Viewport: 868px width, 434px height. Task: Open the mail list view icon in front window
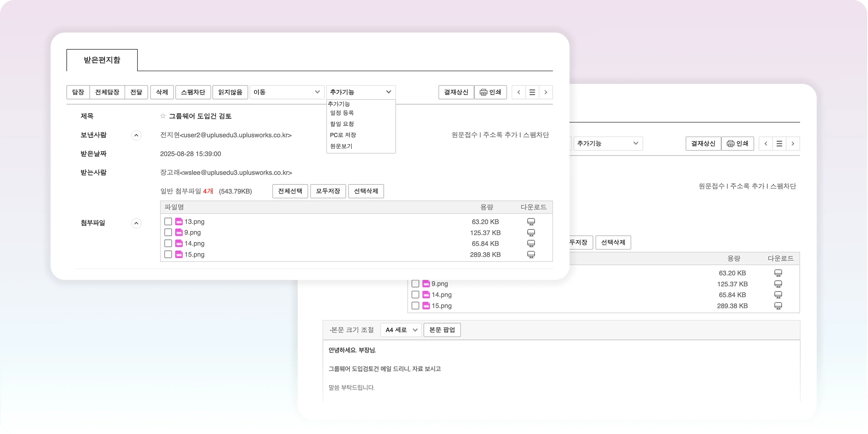point(532,92)
